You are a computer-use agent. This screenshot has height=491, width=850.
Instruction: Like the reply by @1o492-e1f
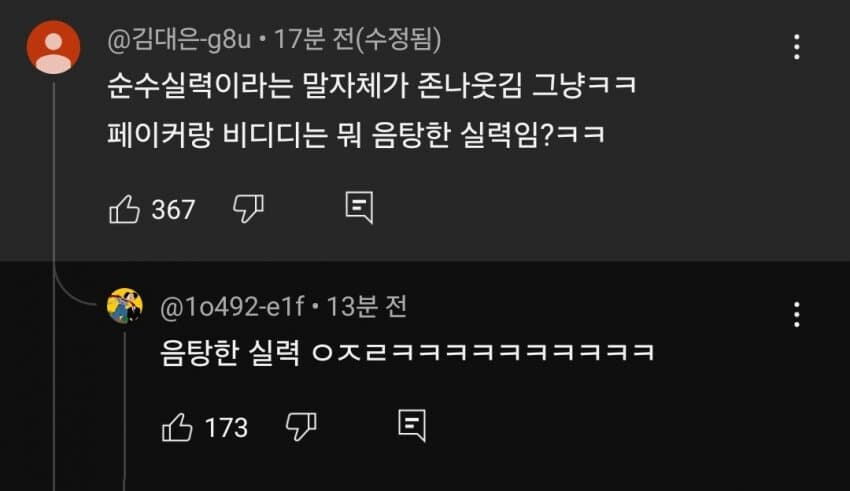(x=177, y=427)
